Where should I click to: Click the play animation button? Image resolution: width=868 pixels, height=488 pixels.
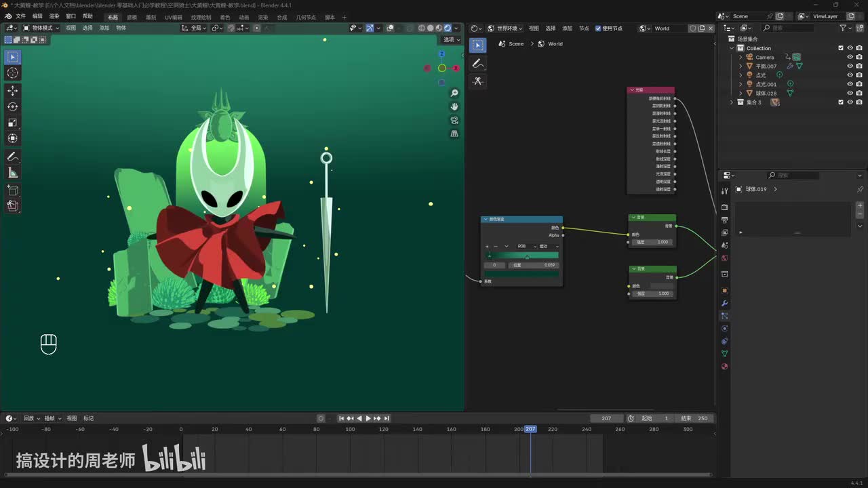click(368, 418)
